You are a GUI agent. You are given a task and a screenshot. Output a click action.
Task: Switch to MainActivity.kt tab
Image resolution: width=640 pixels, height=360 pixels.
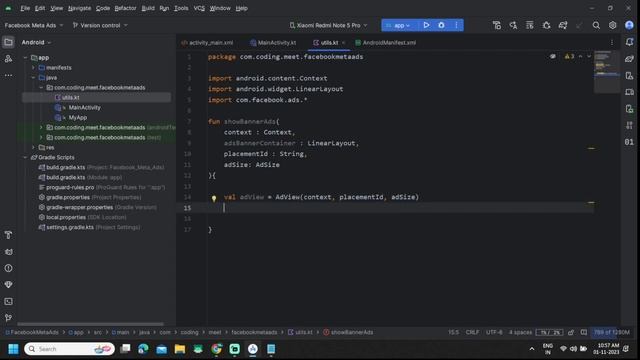point(273,42)
